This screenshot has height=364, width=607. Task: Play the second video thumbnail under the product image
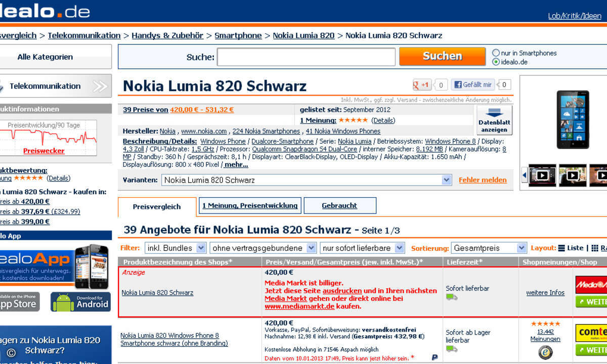click(x=573, y=175)
